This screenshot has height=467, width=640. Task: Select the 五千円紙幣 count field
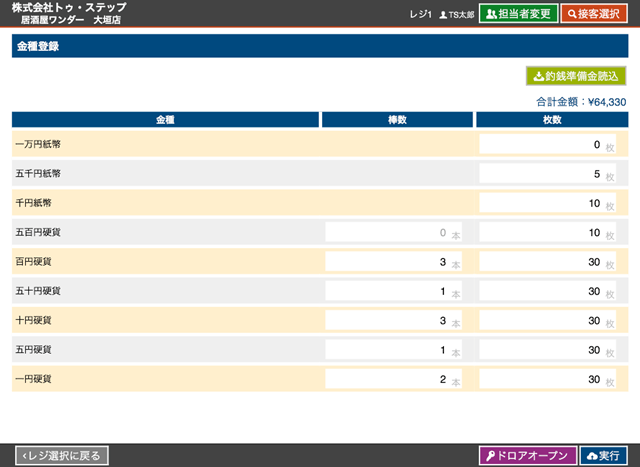click(x=541, y=174)
